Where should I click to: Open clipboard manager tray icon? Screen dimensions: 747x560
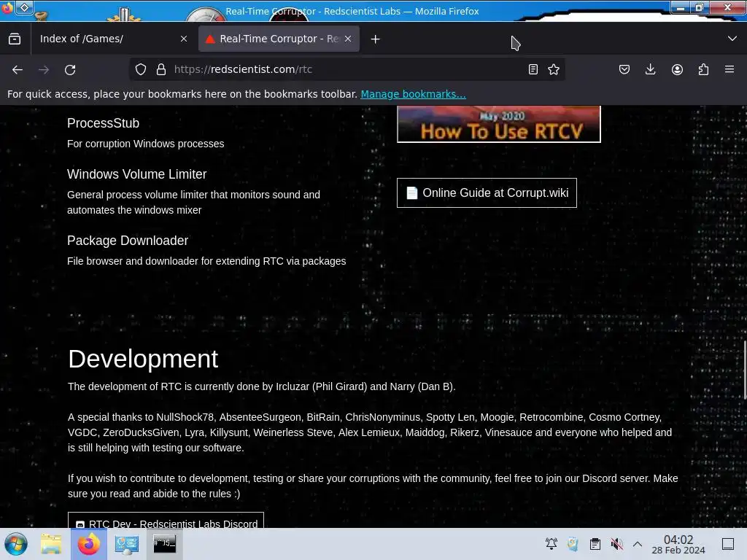[595, 544]
